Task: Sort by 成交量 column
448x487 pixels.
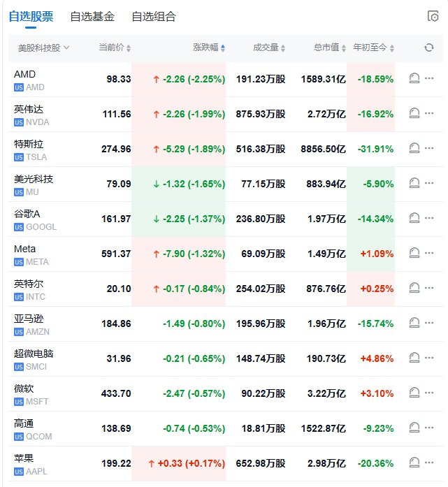Action: tap(269, 48)
